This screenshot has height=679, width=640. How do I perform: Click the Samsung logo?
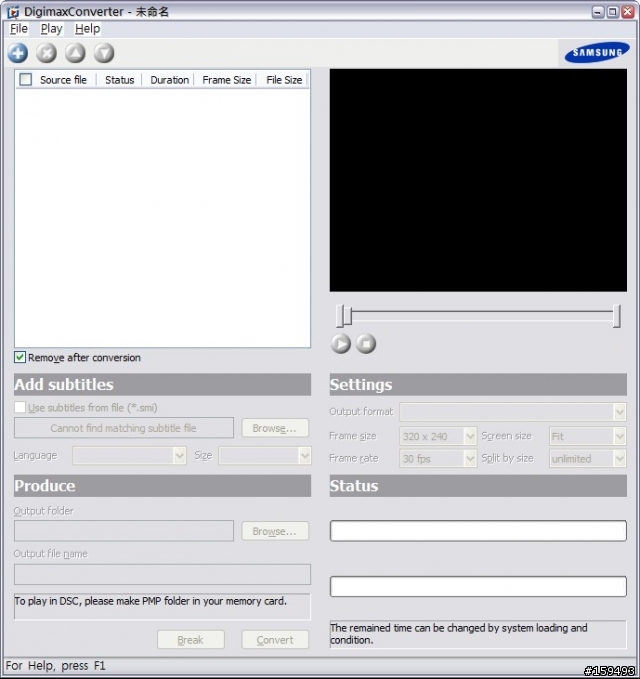[x=597, y=52]
